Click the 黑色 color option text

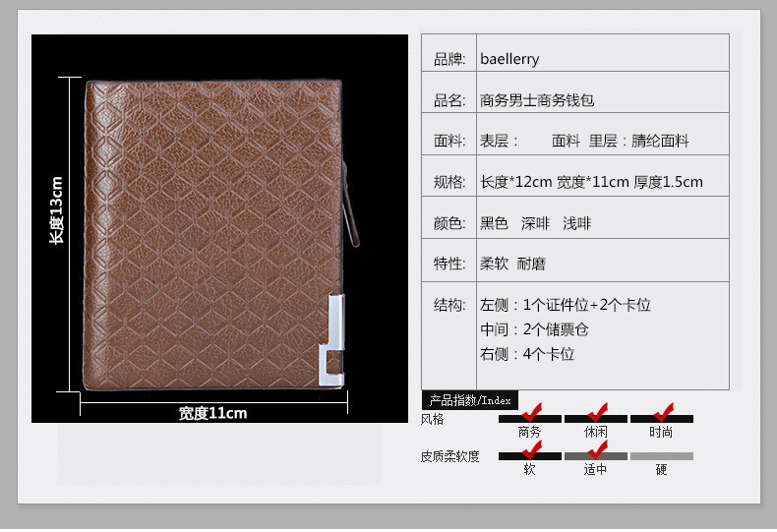coord(494,223)
